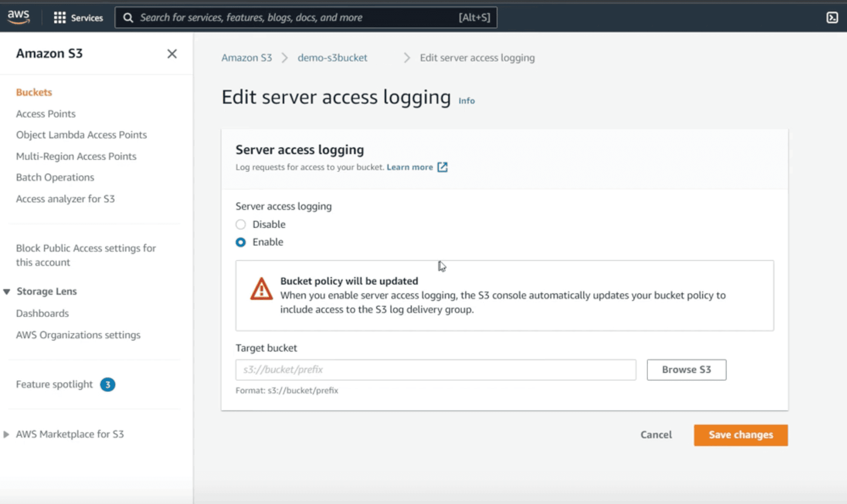The image size is (847, 504).
Task: Open the CloudShell terminal icon
Action: [x=832, y=17]
